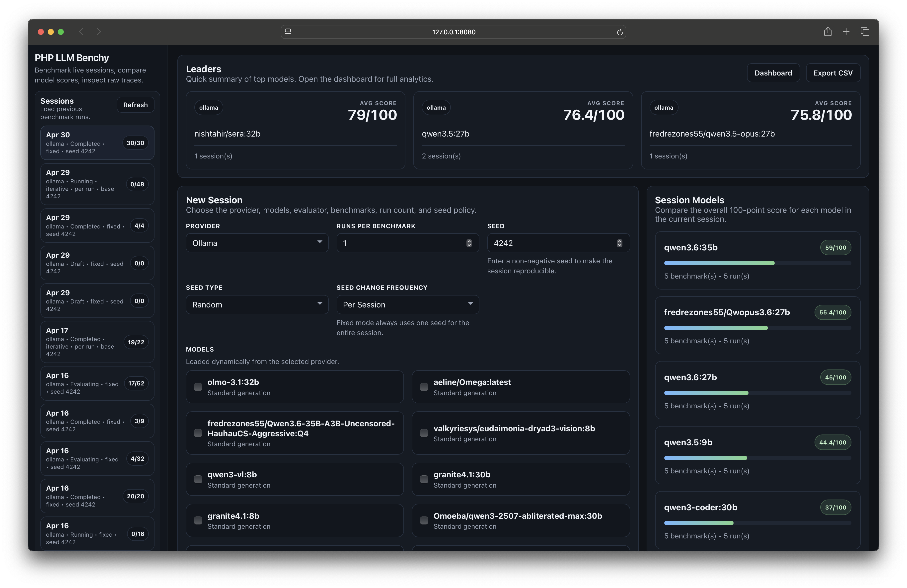The height and width of the screenshot is (588, 907).
Task: Click the qwen3.5:27b leader card
Action: pyautogui.click(x=523, y=130)
